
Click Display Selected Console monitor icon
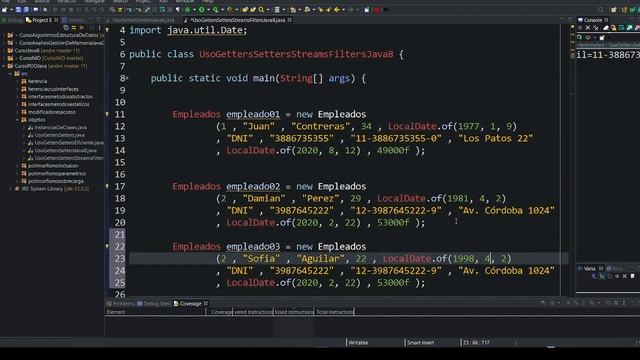588,37
